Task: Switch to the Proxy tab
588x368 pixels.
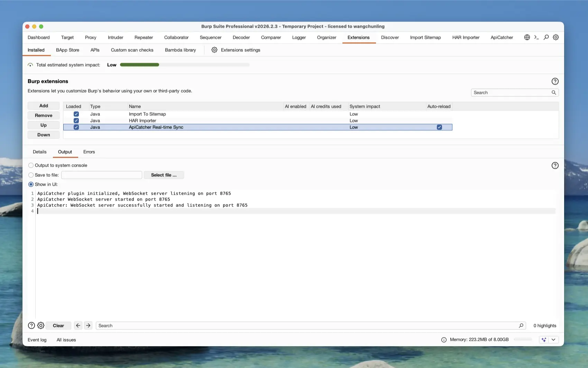Action: tap(91, 37)
